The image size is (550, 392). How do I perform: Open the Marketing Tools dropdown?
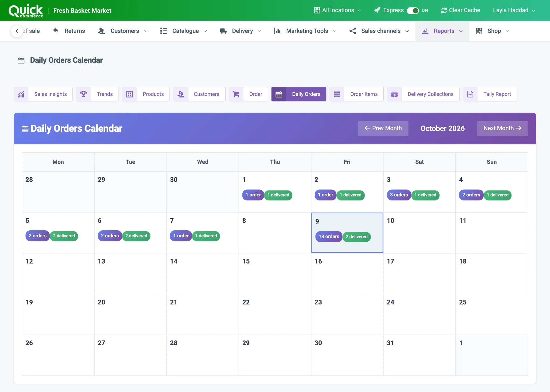pyautogui.click(x=305, y=31)
